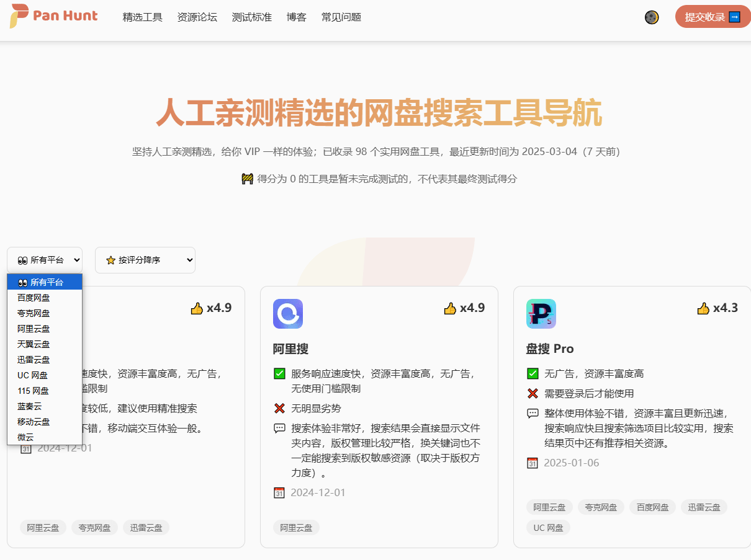Click the star icon in the sort dropdown
This screenshot has height=560, width=751.
click(x=109, y=260)
